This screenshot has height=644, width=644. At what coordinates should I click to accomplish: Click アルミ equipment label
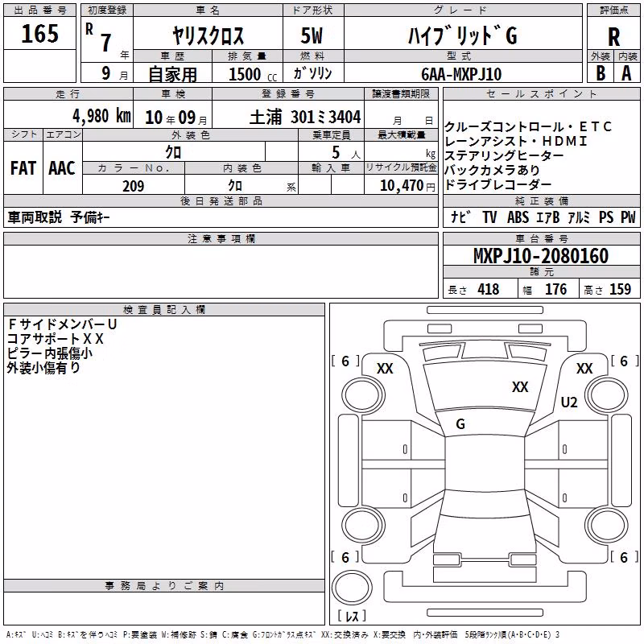point(579,217)
